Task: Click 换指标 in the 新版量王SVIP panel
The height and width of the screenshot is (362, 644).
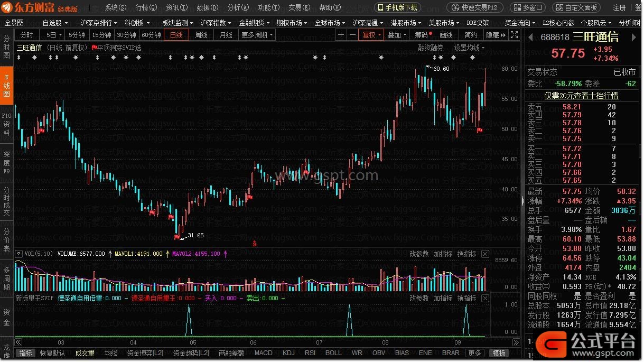Action: (x=466, y=298)
